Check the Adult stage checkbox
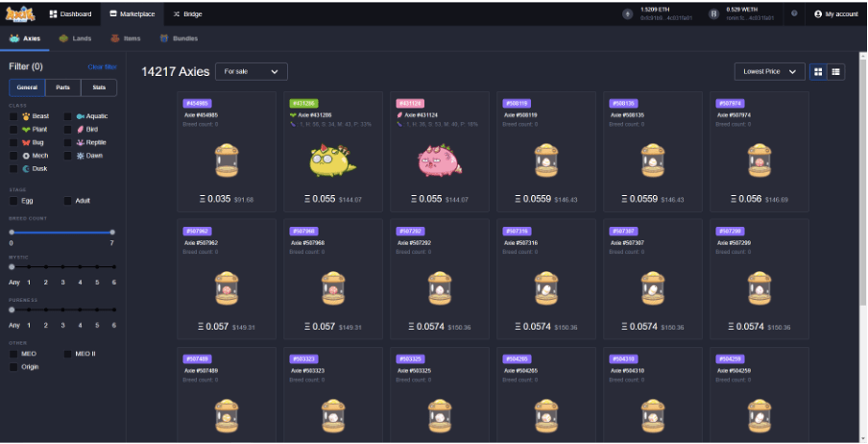The width and height of the screenshot is (868, 444). click(x=67, y=201)
